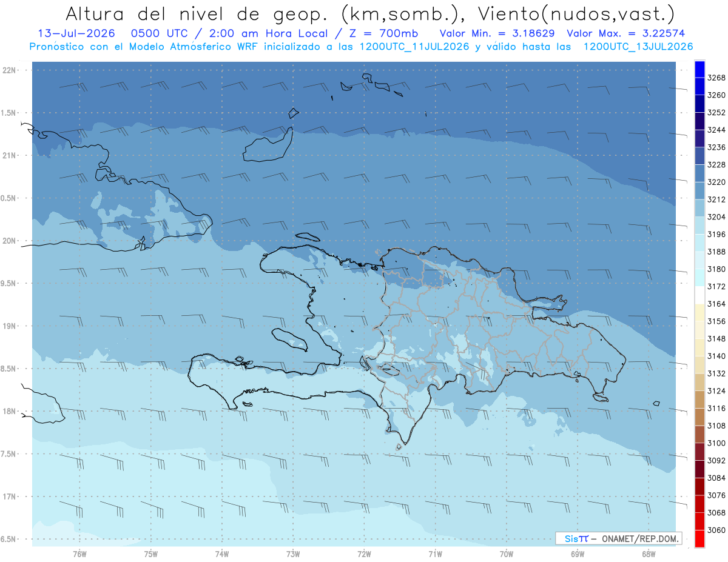Click the longitude label "72W"
728x562 pixels.
pyautogui.click(x=364, y=554)
